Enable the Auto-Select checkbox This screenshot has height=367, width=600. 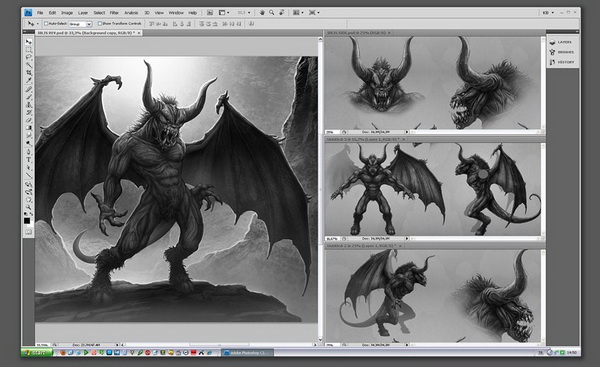(x=46, y=24)
